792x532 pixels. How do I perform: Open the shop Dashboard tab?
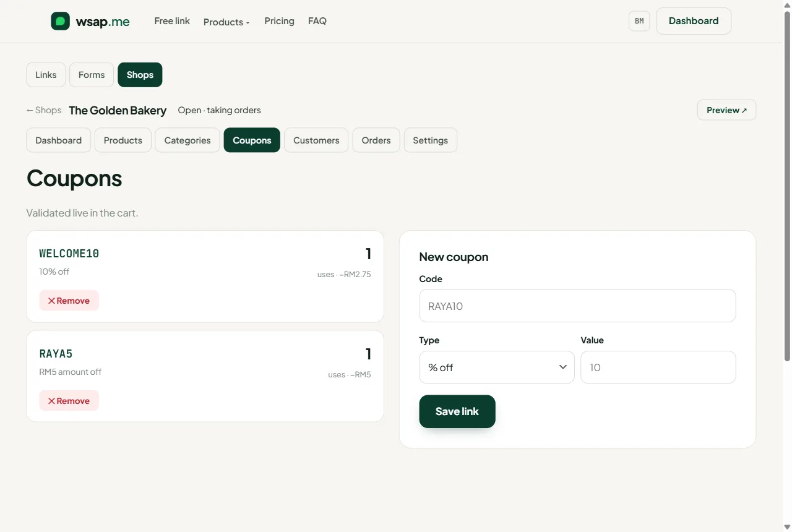[x=59, y=140]
